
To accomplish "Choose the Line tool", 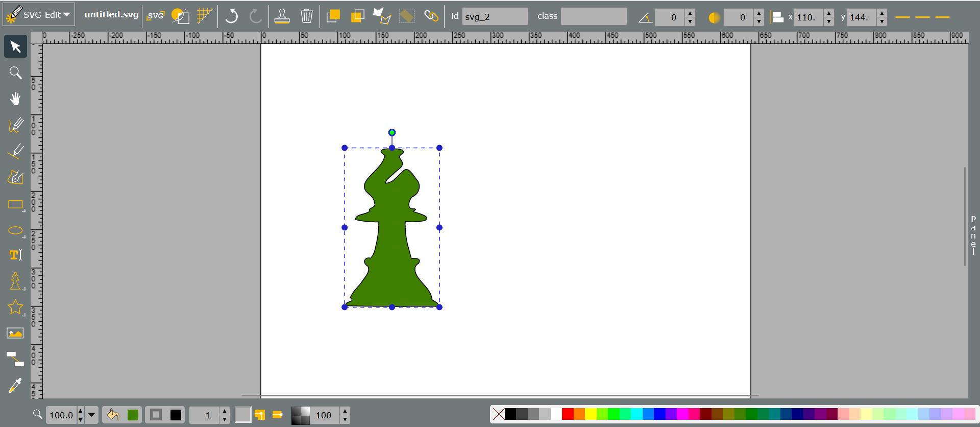I will (x=15, y=151).
